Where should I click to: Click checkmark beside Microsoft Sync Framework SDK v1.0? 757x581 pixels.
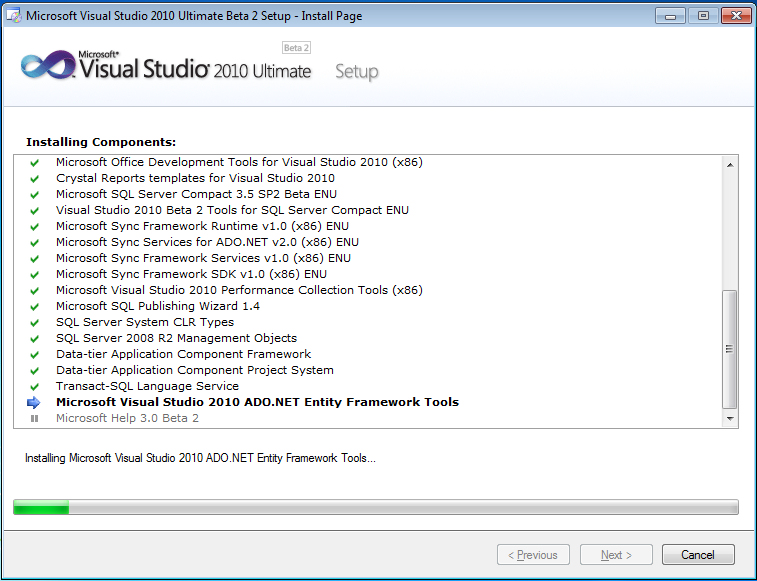tap(34, 274)
